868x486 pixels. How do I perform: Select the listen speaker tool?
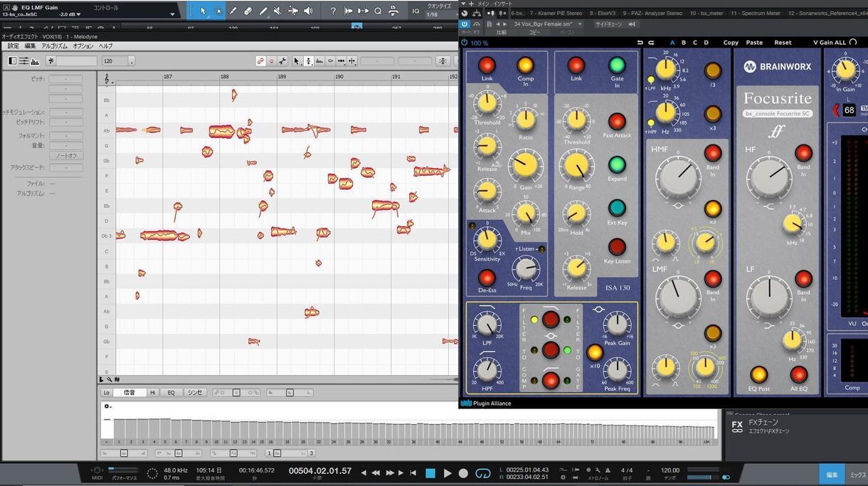[308, 11]
